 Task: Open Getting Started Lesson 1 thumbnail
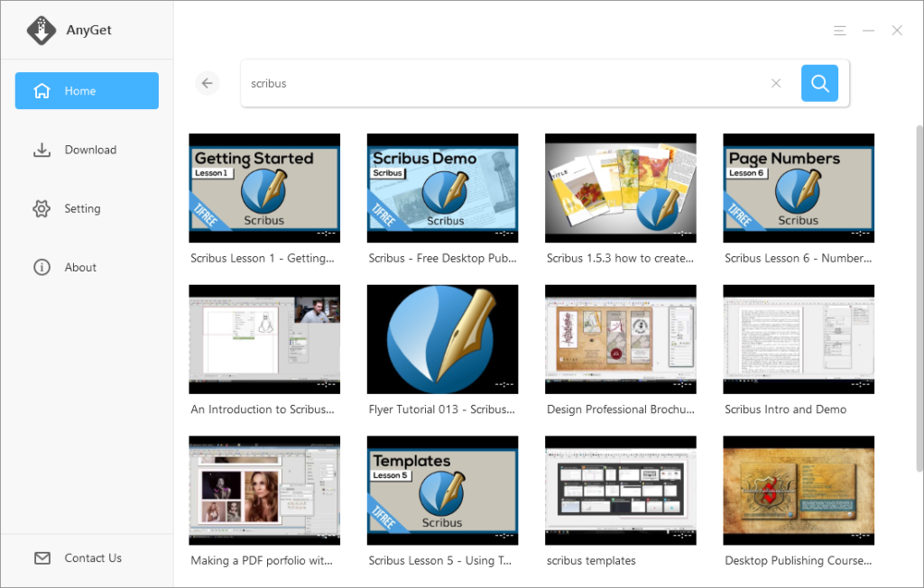tap(264, 188)
